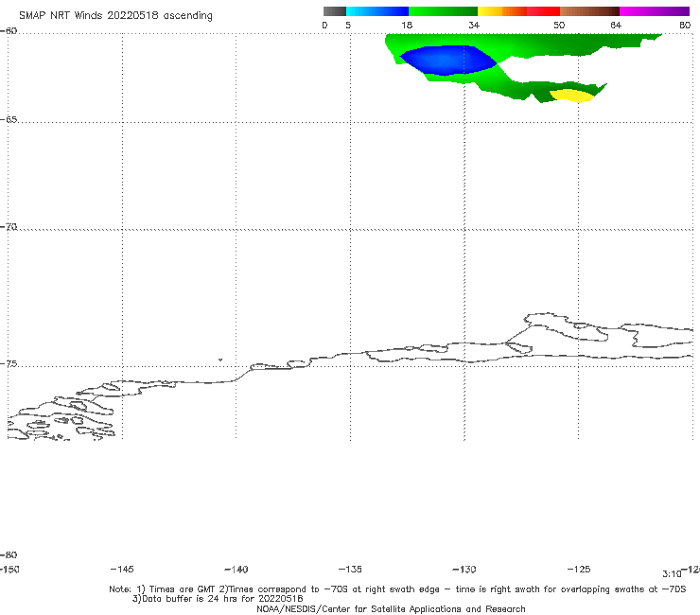
Task: Click the latitude label -65
Action: click(x=9, y=120)
